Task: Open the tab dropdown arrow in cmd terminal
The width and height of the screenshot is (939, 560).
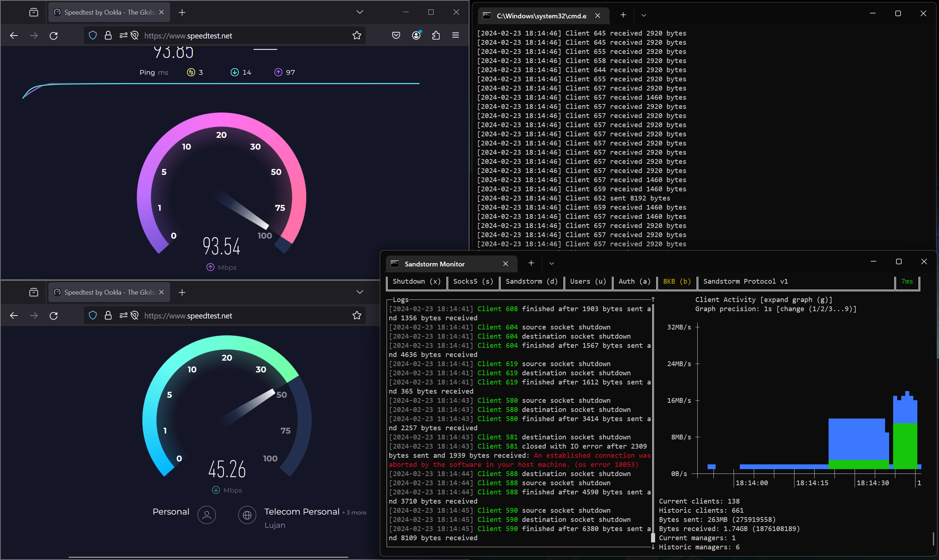Action: tap(643, 15)
